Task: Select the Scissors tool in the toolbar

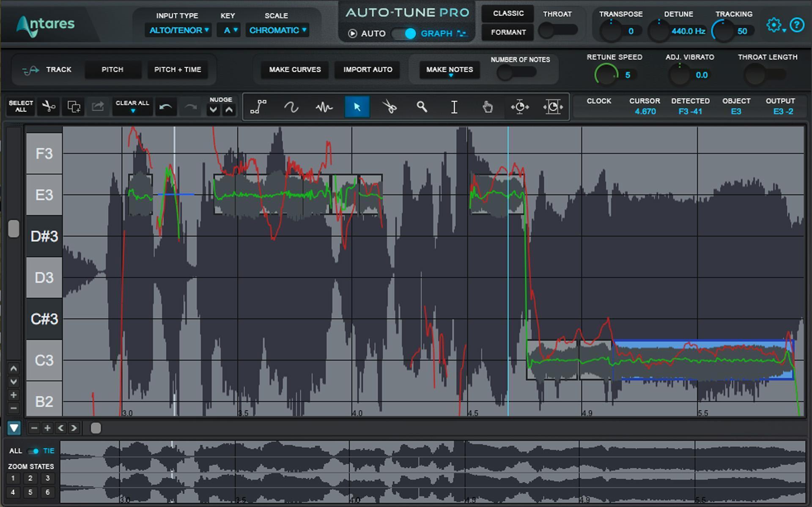Action: point(389,107)
